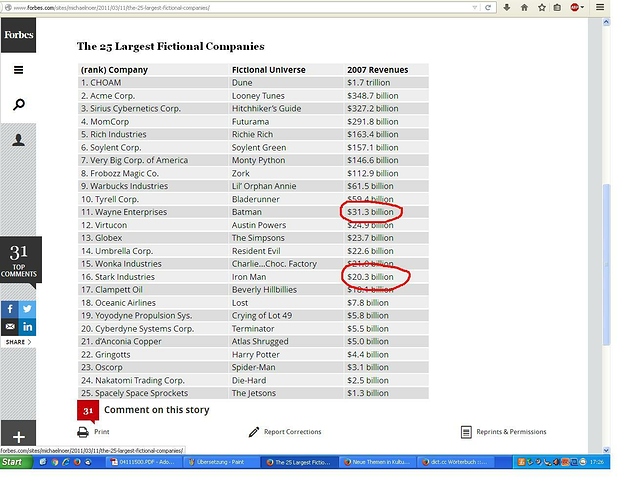Click the printer icon
The image size is (625, 500).
pyautogui.click(x=83, y=432)
